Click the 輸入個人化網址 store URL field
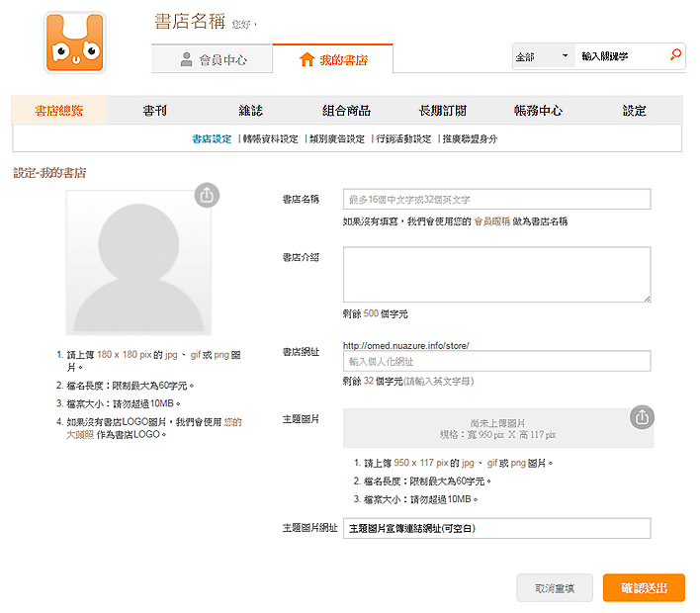Image resolution: width=700 pixels, height=613 pixels. (x=497, y=361)
